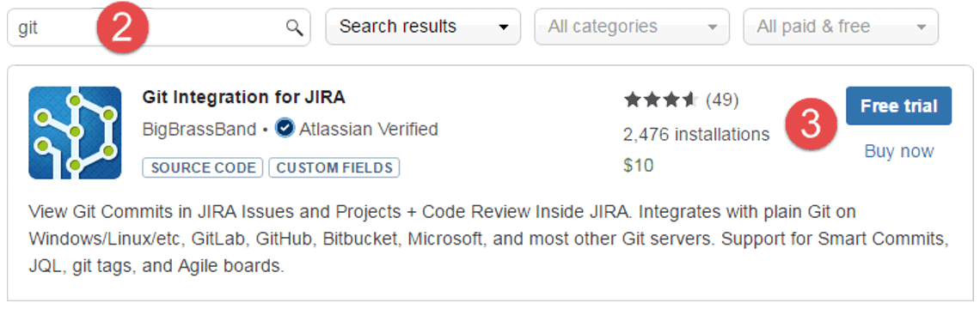This screenshot has width=980, height=309.
Task: Click the red circle step 3 marker
Action: point(811,124)
